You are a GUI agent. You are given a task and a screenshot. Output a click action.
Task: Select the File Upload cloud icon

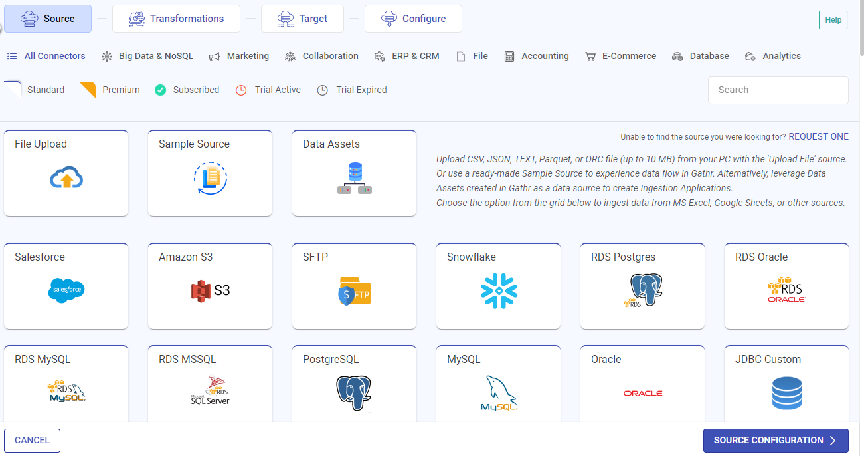(x=66, y=177)
